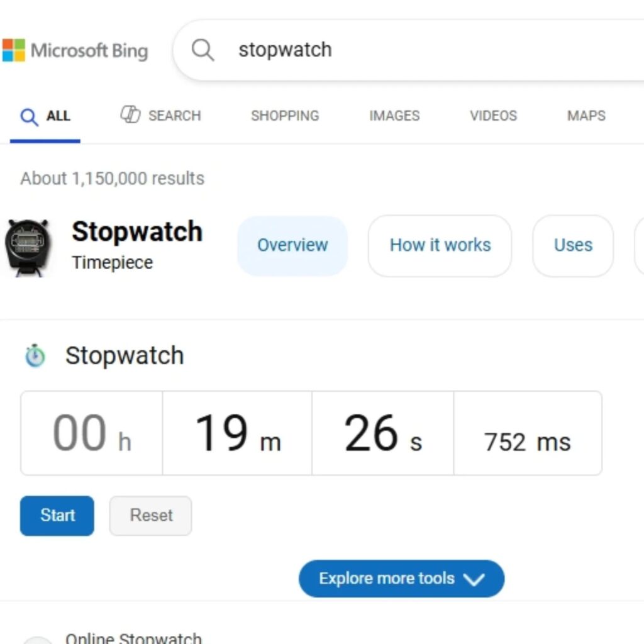Go to the VIDEOS tab
Image resolution: width=644 pixels, height=644 pixels.
pyautogui.click(x=493, y=116)
